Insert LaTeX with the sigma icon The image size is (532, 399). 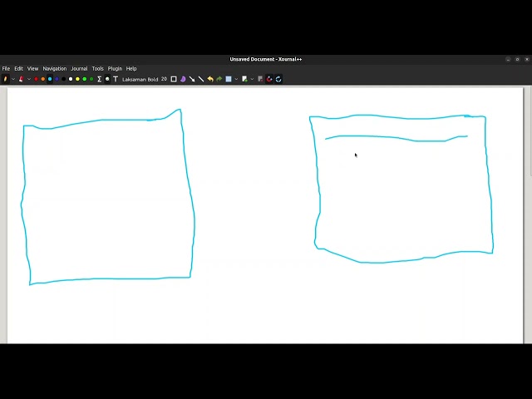click(100, 79)
